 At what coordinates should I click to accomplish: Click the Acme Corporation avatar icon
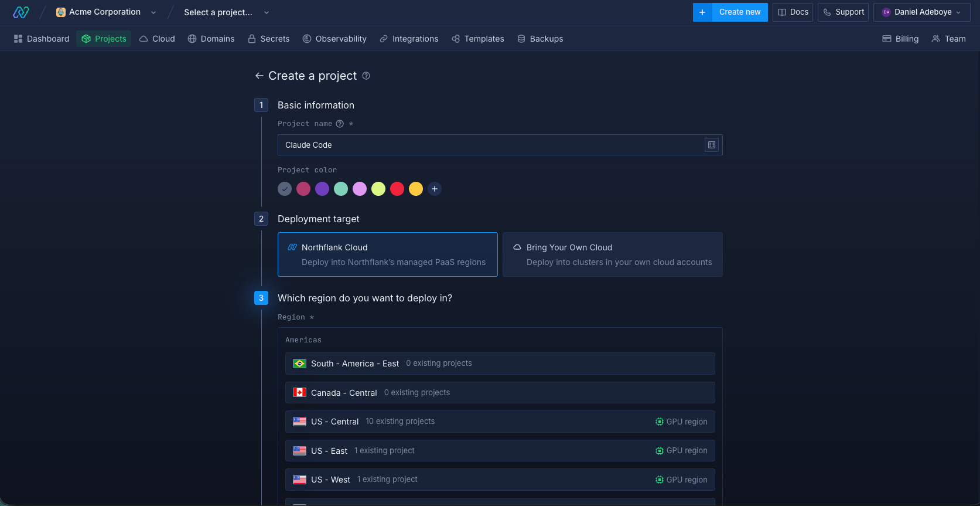coord(61,12)
